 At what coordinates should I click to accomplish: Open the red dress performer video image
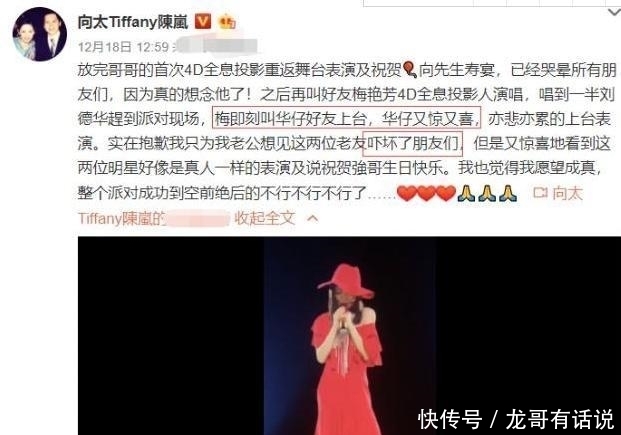(x=349, y=336)
